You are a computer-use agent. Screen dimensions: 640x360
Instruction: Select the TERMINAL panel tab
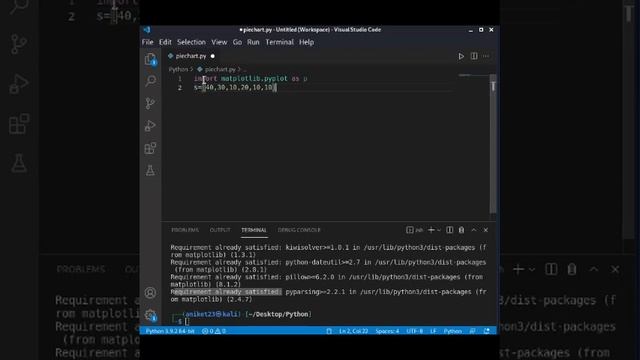(x=254, y=230)
